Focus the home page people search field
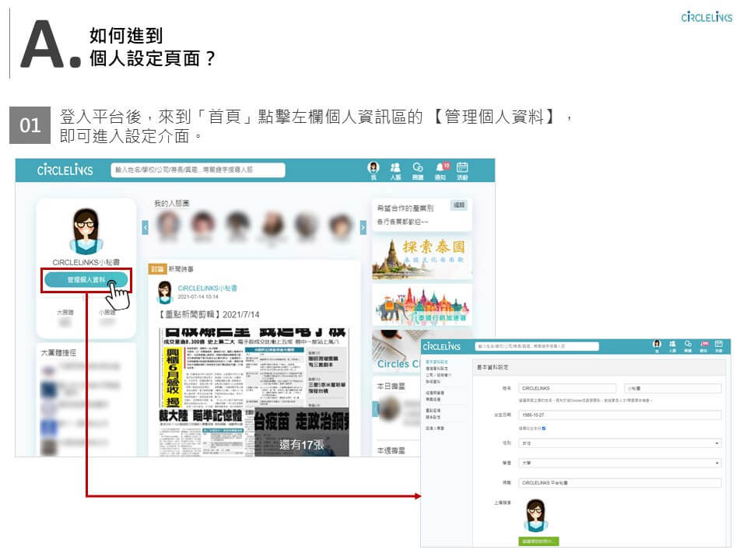The height and width of the screenshot is (560, 747). [198, 170]
